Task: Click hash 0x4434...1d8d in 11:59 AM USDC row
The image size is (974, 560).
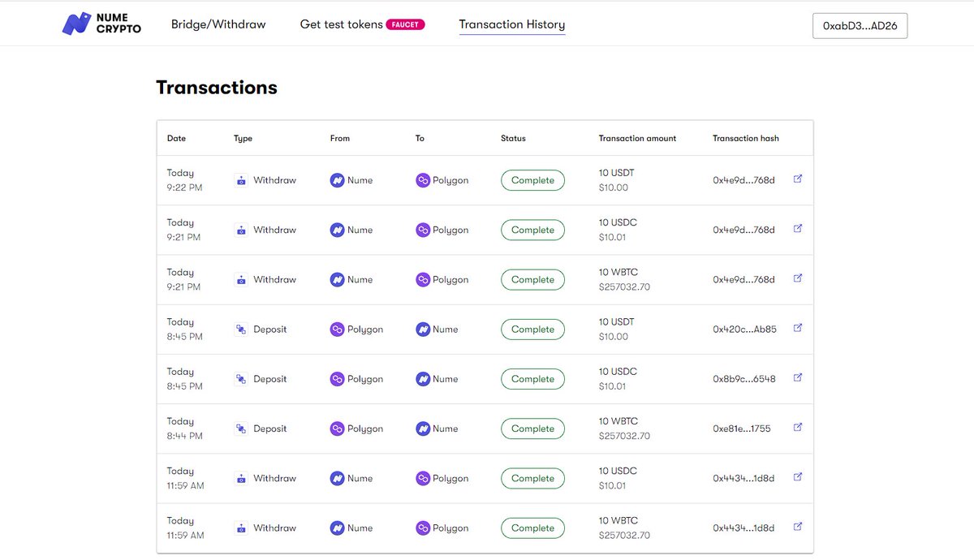Action: tap(743, 478)
